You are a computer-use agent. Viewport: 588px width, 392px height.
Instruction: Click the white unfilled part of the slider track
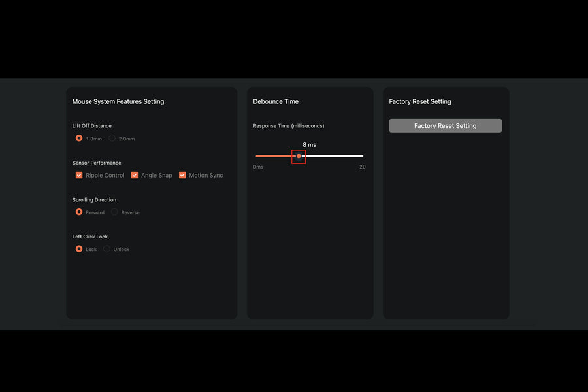click(x=333, y=156)
